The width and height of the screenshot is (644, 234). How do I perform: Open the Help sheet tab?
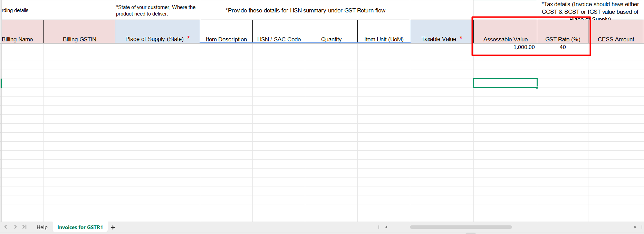pos(42,227)
